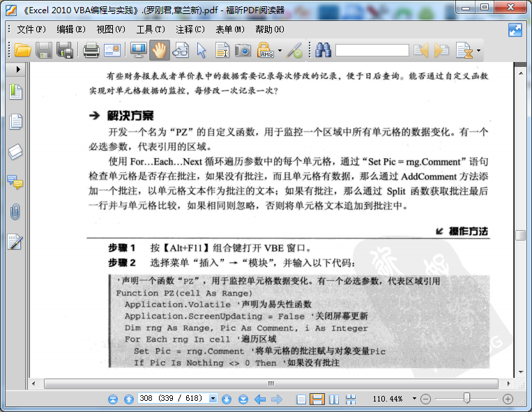Click the document with hourglass icon

pyautogui.click(x=464, y=50)
